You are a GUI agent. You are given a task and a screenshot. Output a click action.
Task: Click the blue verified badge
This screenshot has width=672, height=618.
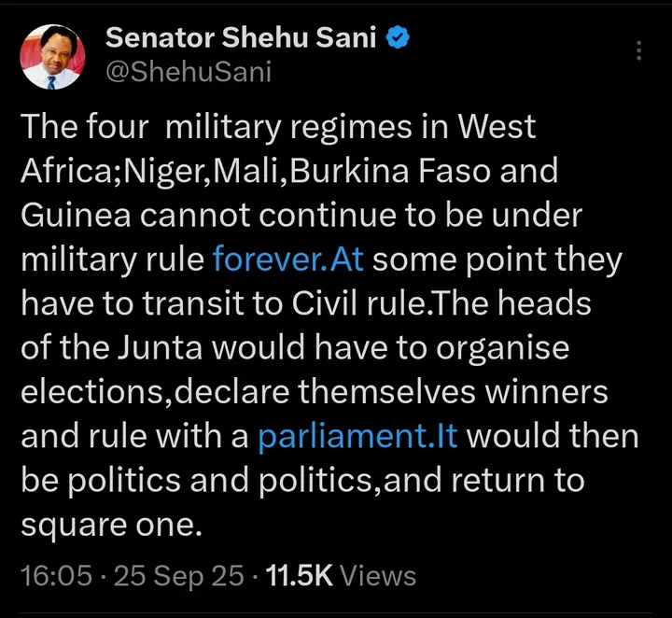398,39
